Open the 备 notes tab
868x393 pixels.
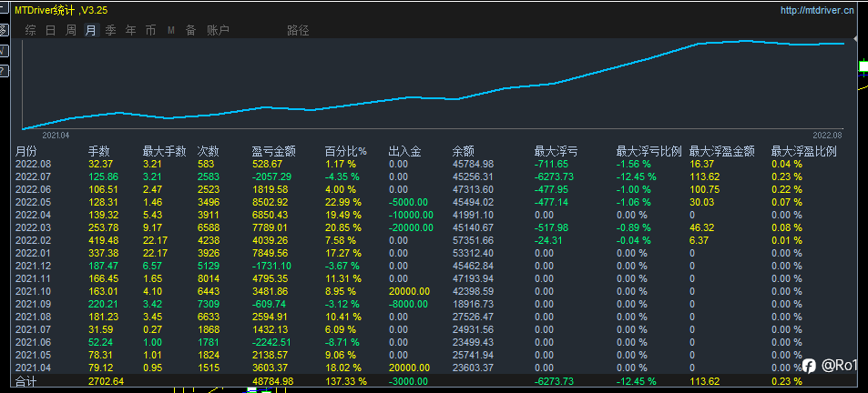point(190,30)
